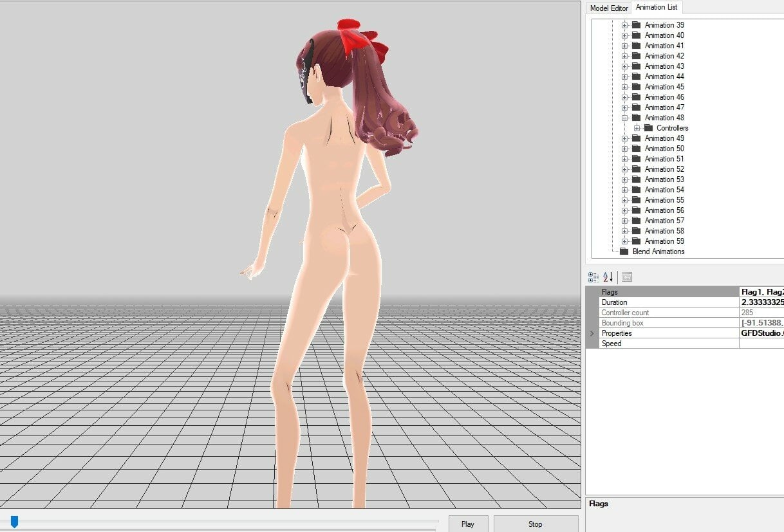This screenshot has height=532, width=784.
Task: Select the Blend Animations label
Action: [x=658, y=252]
